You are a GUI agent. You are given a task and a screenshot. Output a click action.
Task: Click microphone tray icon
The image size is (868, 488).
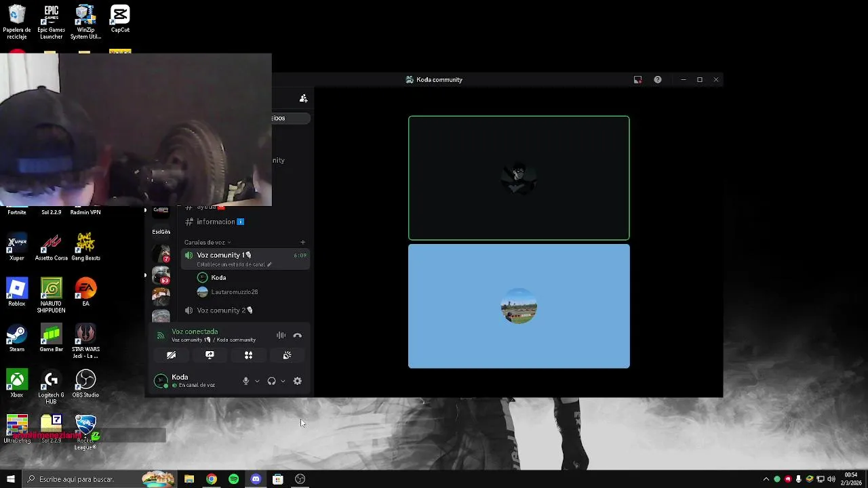click(x=799, y=479)
